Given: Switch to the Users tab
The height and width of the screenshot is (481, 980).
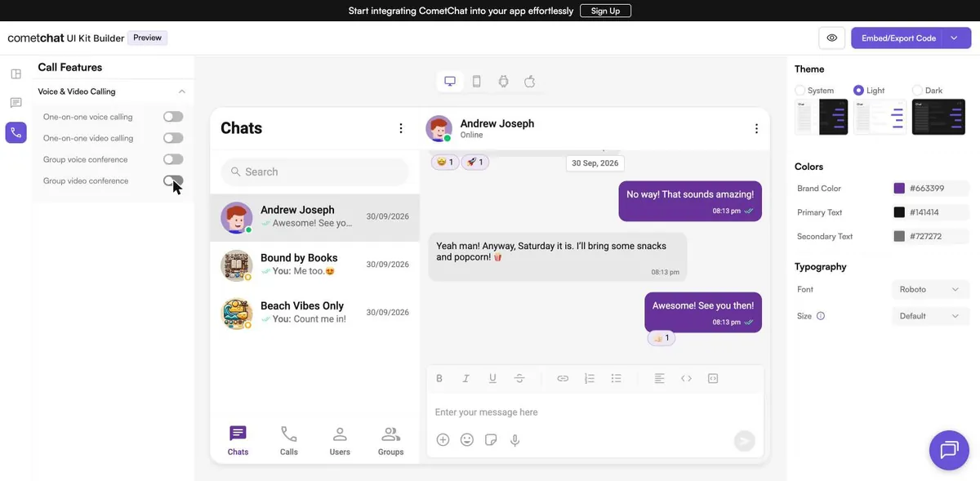Looking at the screenshot, I should [x=340, y=441].
